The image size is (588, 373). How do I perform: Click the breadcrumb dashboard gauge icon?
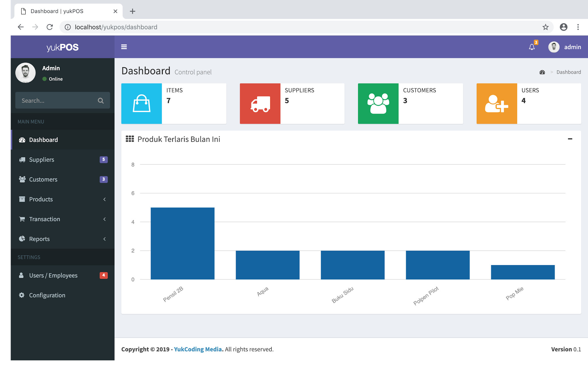(542, 72)
